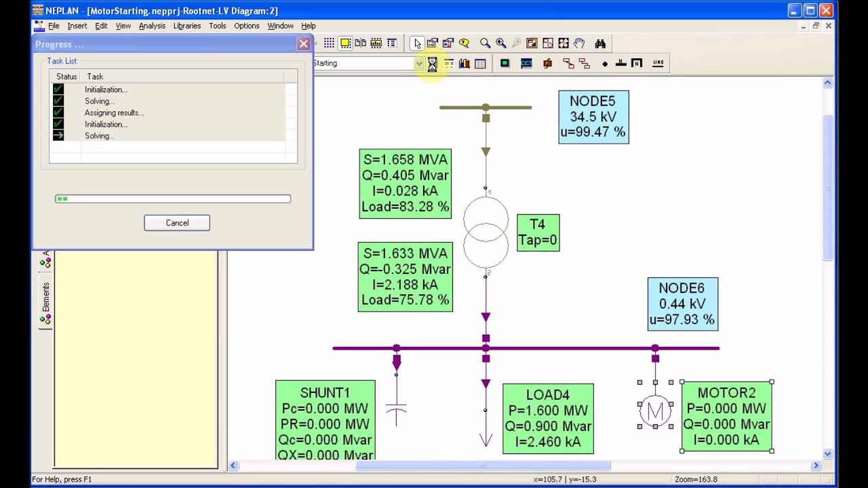Select the NODE5 busbar at the top

486,107
